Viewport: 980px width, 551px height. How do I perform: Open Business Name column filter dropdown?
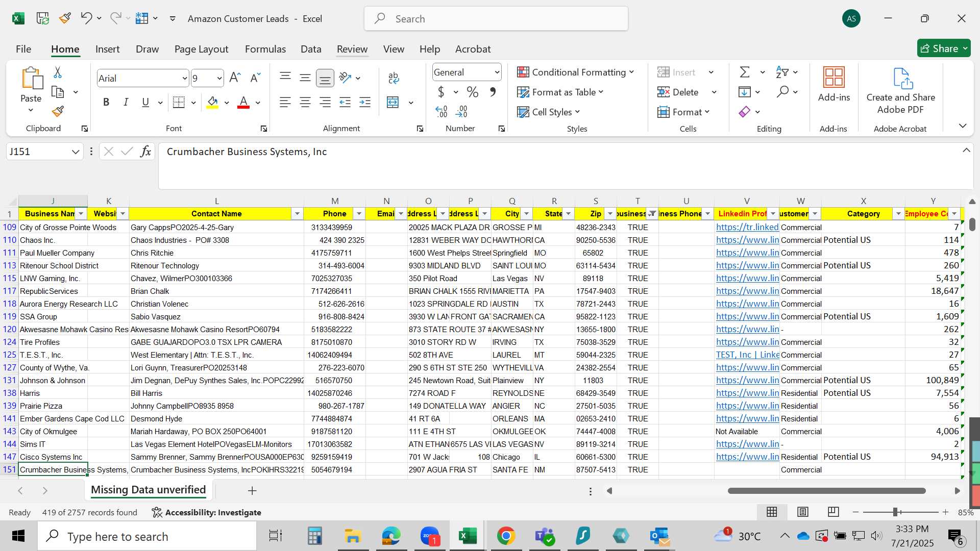(81, 214)
